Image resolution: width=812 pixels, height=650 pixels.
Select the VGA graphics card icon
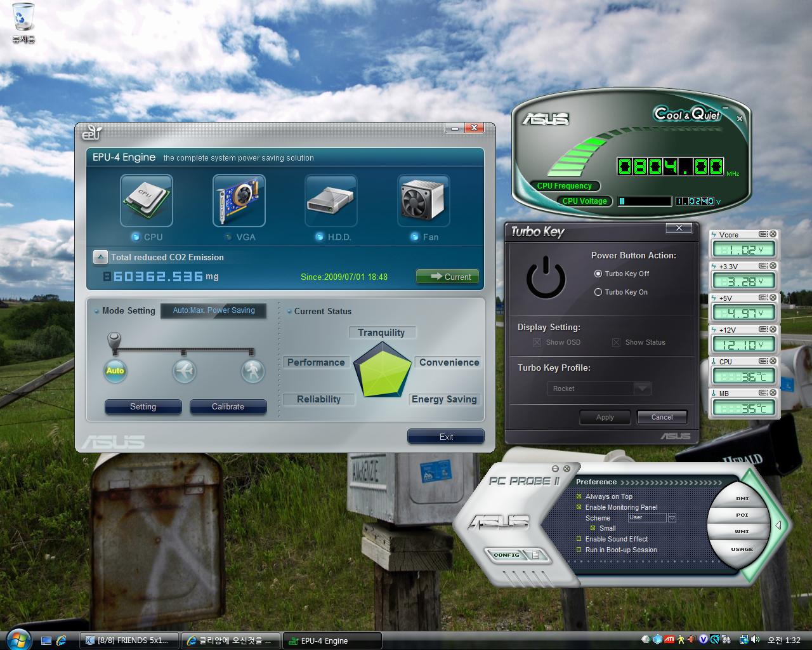[239, 201]
